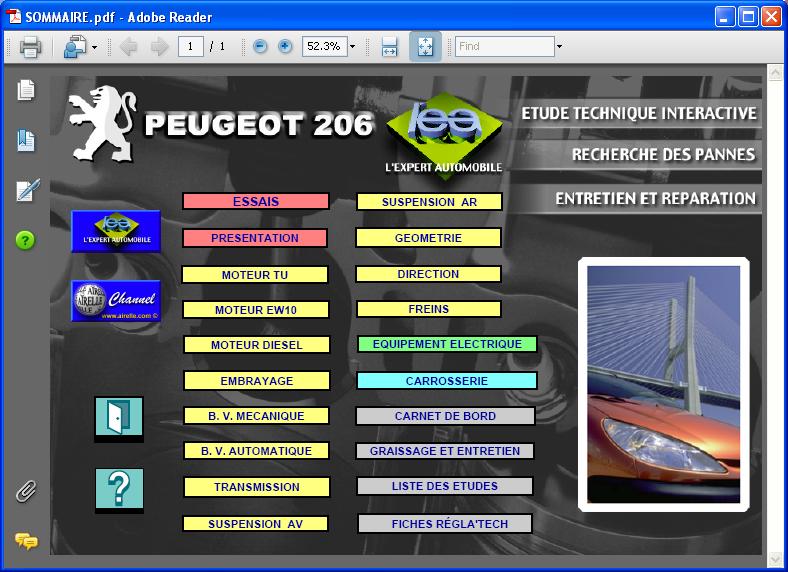Viewport: 788px width, 572px height.
Task: Click the scrollbar up arrow
Action: 775,74
